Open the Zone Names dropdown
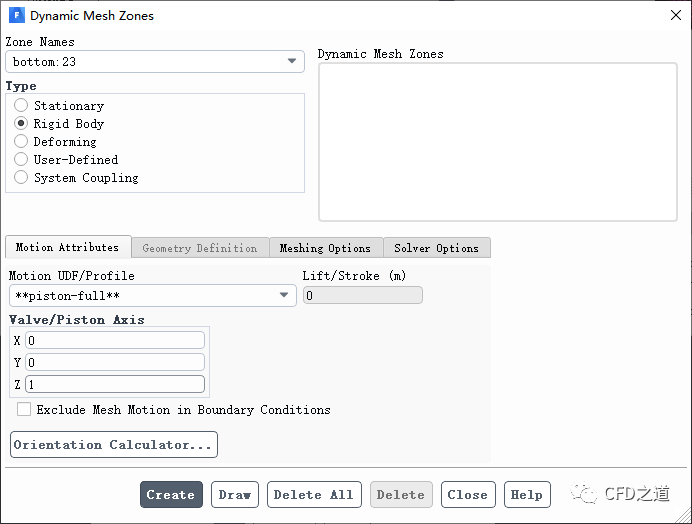The image size is (692, 524). point(292,62)
